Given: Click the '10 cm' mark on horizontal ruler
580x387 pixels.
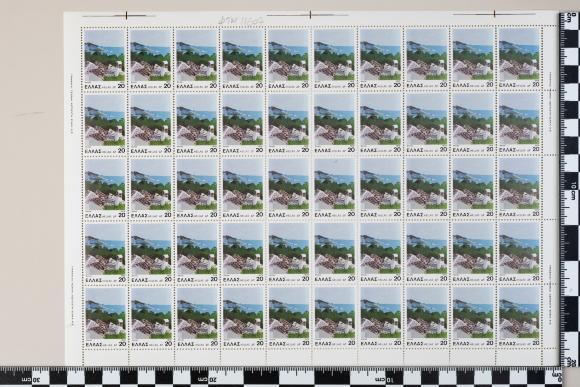Looking at the screenshot, I should click(384, 379).
